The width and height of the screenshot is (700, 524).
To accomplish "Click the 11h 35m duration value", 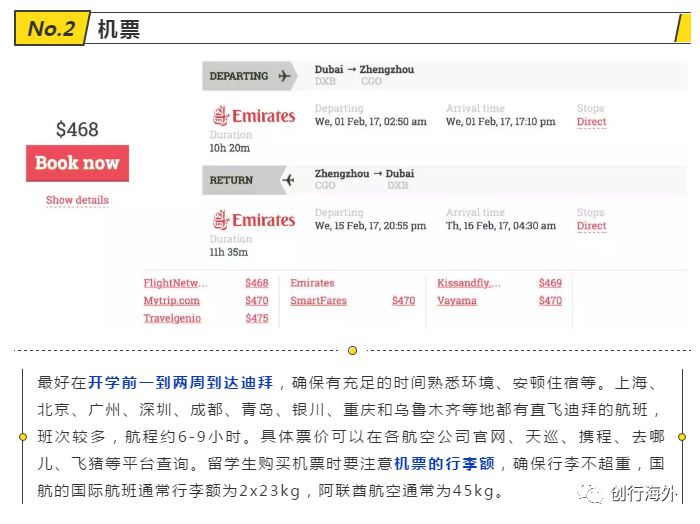I will (x=229, y=252).
